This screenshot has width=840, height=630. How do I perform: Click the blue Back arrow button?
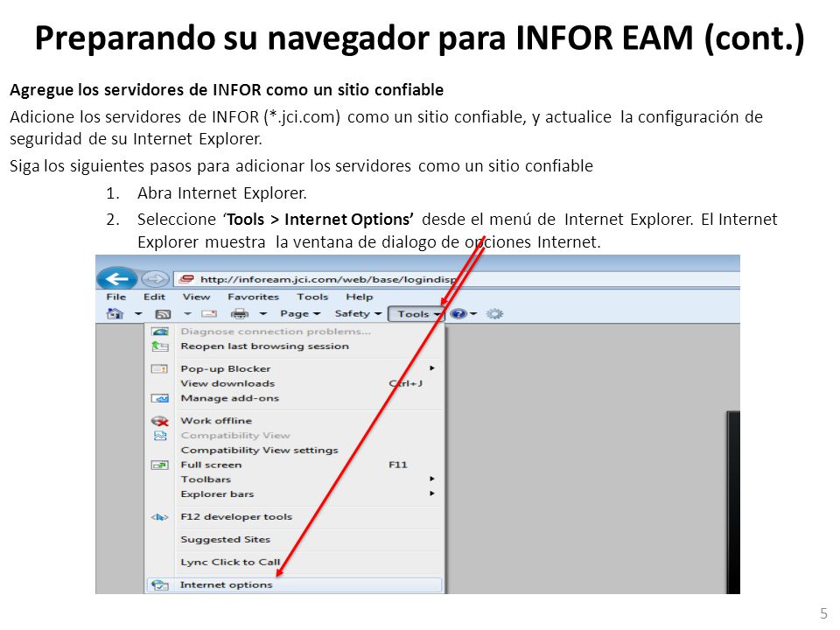116,279
